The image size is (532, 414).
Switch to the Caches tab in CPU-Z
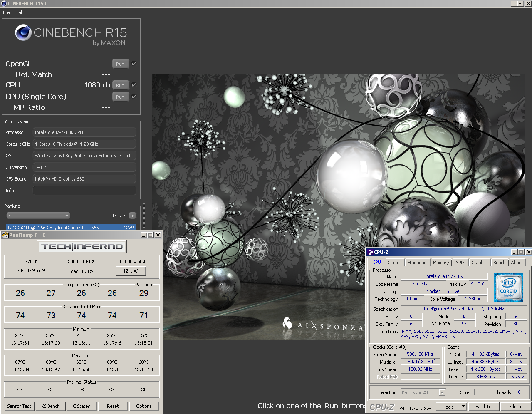395,263
